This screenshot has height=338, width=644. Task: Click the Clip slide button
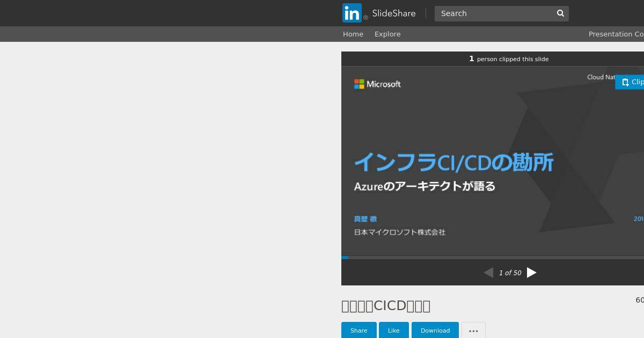[x=630, y=82]
